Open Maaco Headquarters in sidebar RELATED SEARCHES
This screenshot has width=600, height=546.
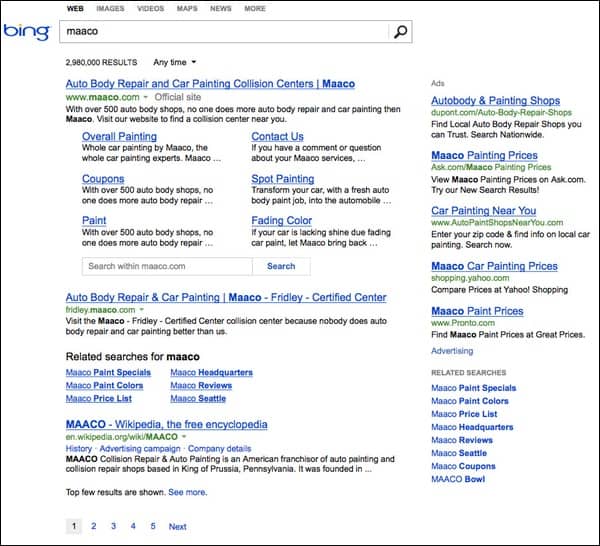[472, 427]
